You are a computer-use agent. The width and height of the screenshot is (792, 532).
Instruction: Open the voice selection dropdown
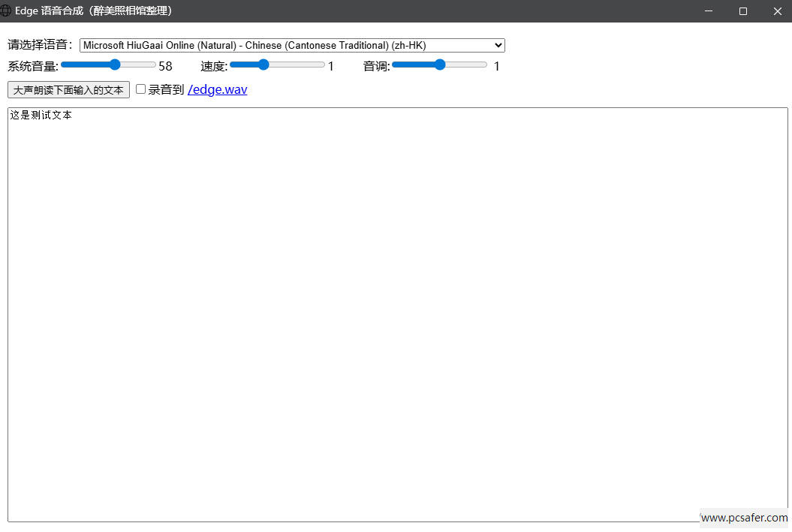(x=292, y=45)
